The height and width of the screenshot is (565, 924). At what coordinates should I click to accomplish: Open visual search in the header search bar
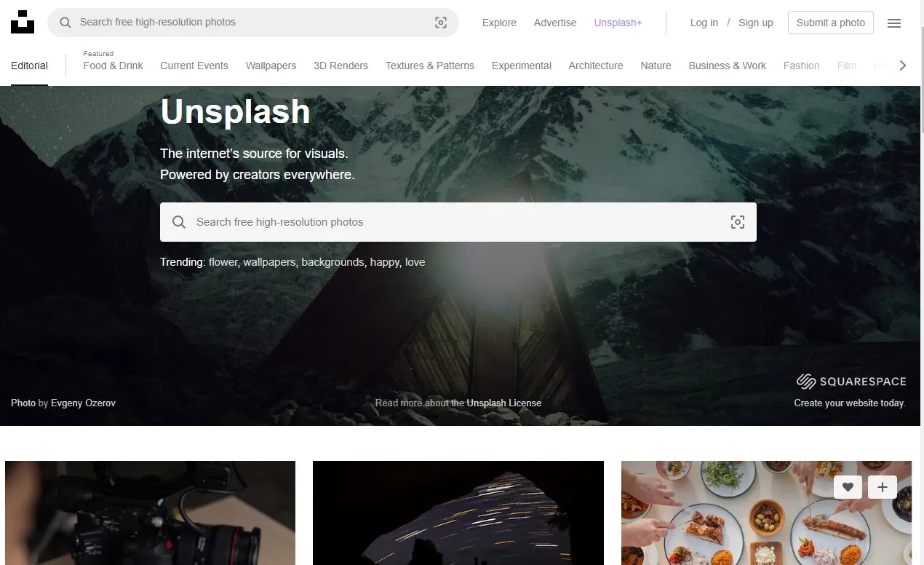[x=441, y=23]
